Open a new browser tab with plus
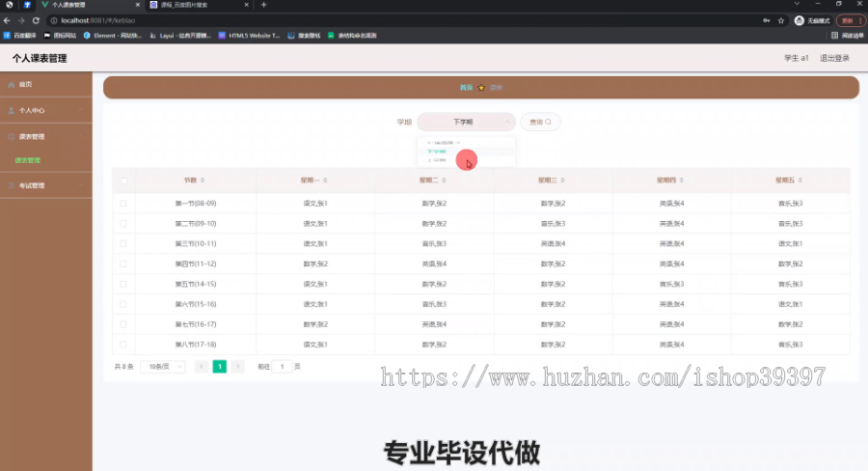Image resolution: width=868 pixels, height=471 pixels. tap(263, 5)
